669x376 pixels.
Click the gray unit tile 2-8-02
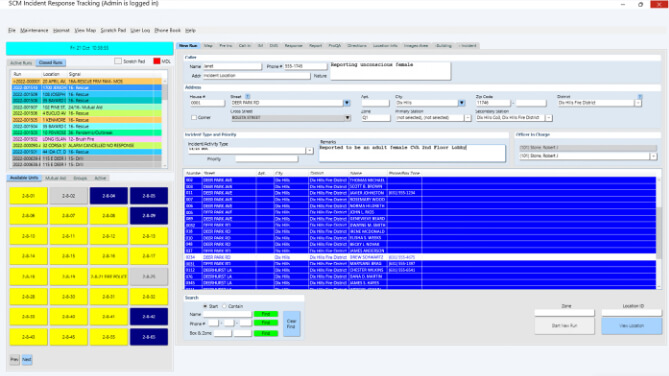coord(69,196)
